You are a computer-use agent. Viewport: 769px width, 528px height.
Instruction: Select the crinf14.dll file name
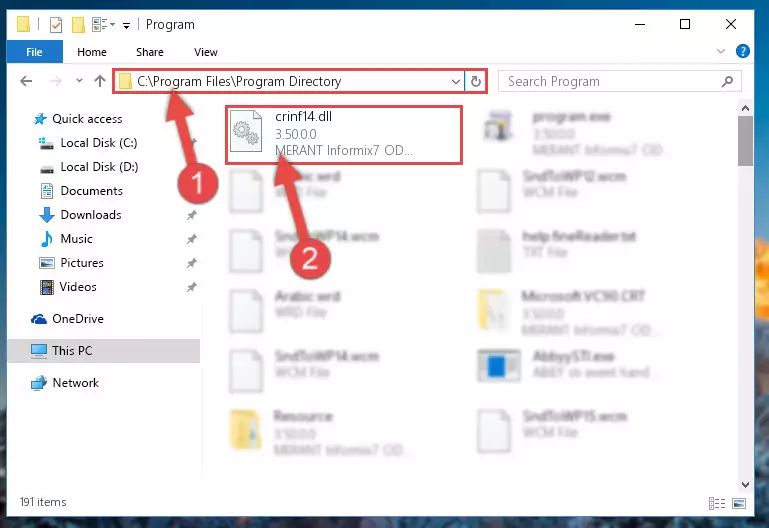(303, 116)
